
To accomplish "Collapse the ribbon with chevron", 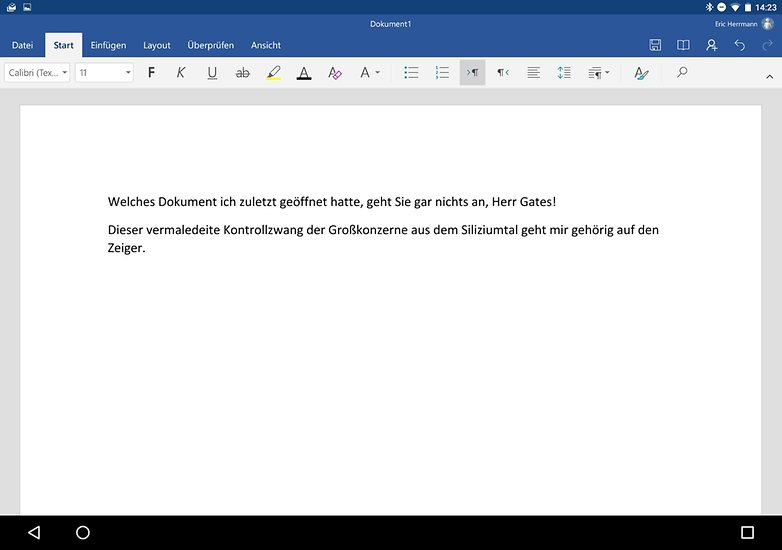I will [x=770, y=77].
